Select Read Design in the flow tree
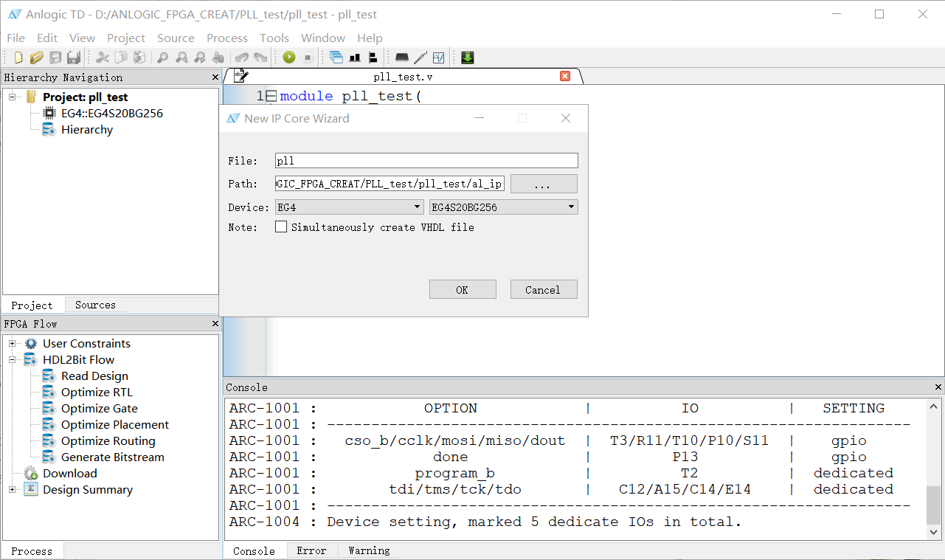 point(94,376)
